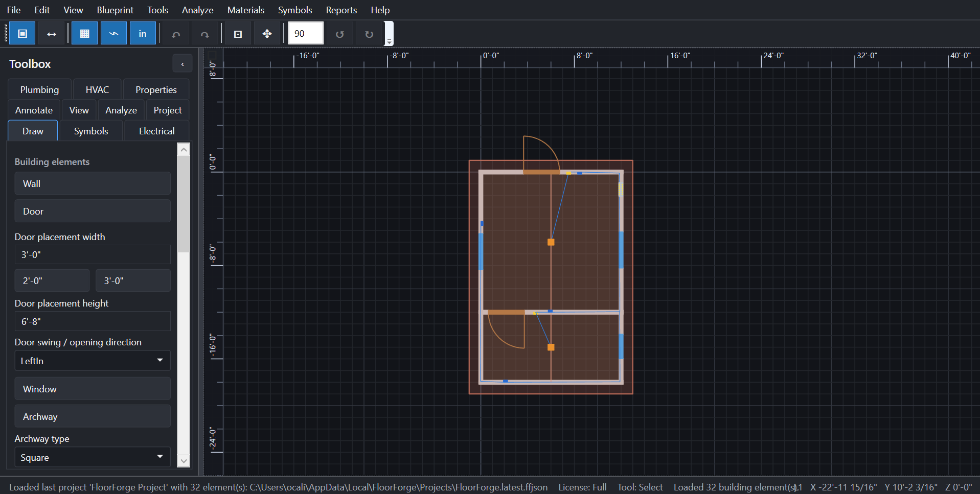Select the dimension measure arrow tool

(52, 34)
